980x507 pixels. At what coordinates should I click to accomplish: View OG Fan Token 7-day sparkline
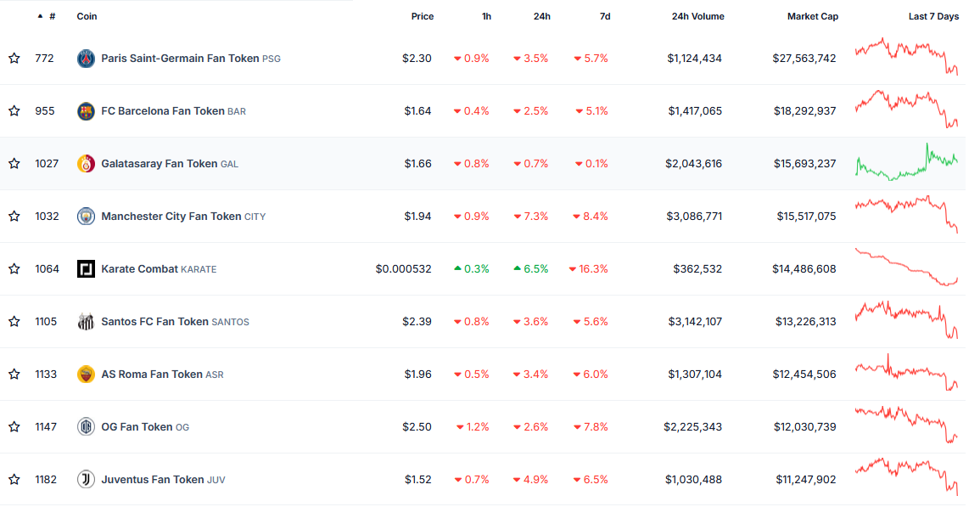(x=906, y=425)
